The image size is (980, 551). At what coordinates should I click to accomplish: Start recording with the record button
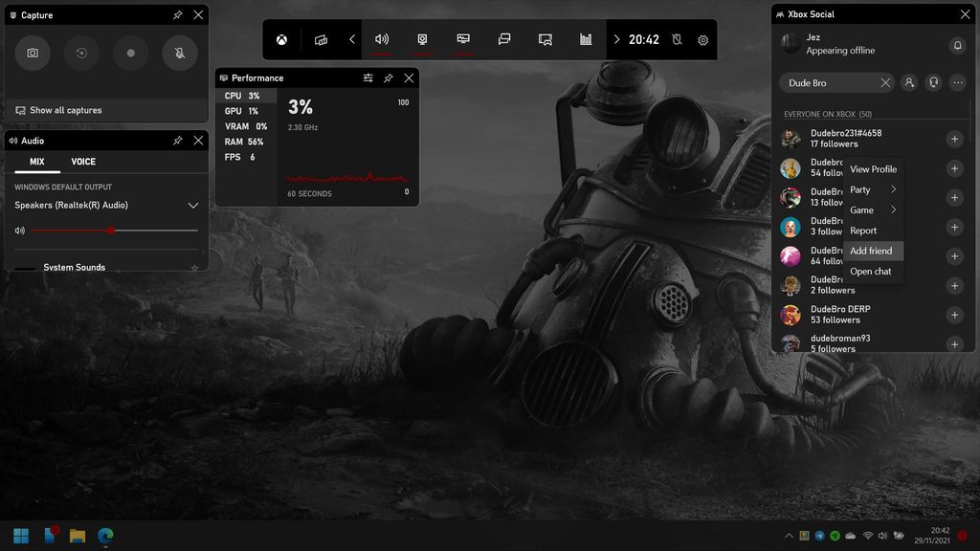pos(130,53)
